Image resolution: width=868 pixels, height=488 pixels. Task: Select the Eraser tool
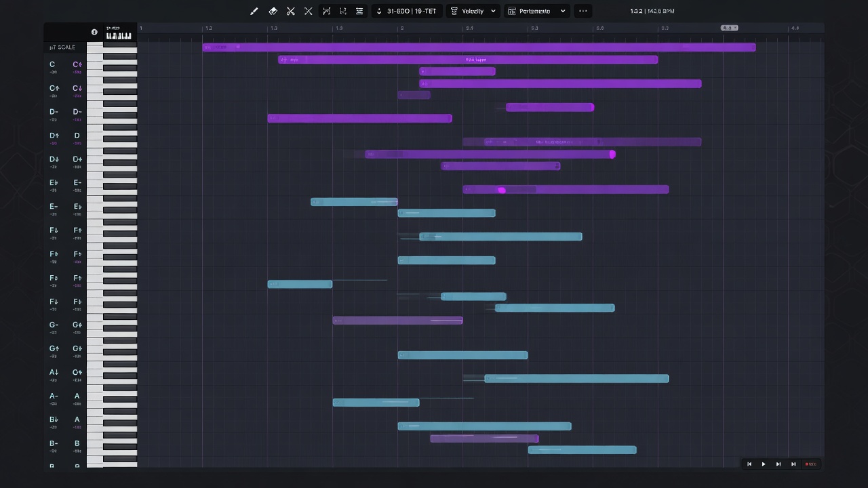(x=273, y=11)
